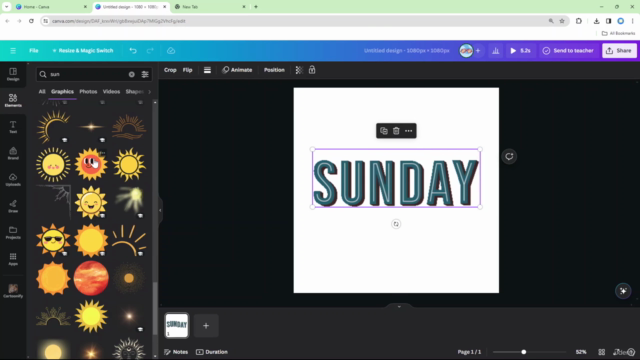Image resolution: width=640 pixels, height=360 pixels.
Task: Undo the last action
Action: 133,51
